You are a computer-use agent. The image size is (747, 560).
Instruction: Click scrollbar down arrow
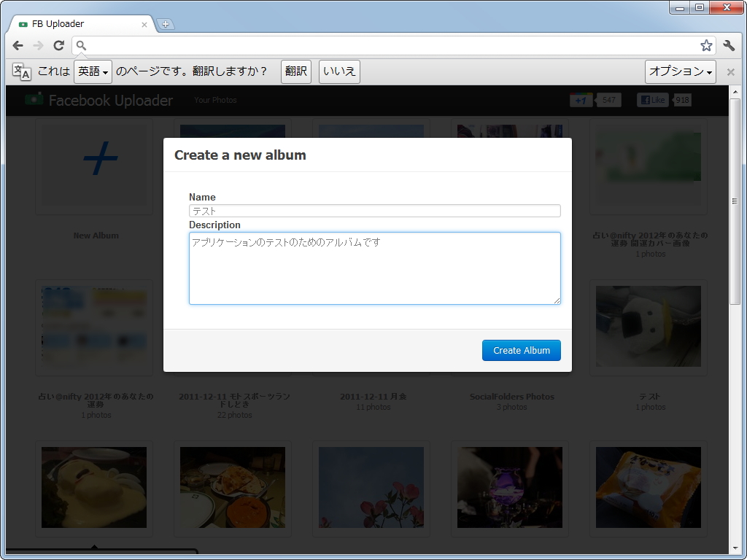735,549
